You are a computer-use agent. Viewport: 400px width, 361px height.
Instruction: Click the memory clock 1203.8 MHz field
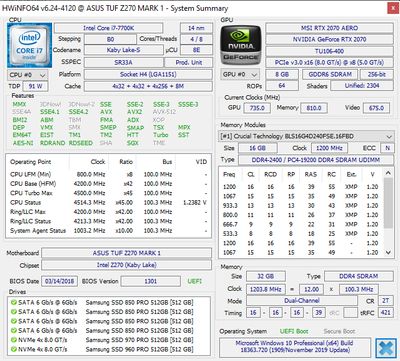coord(266,289)
